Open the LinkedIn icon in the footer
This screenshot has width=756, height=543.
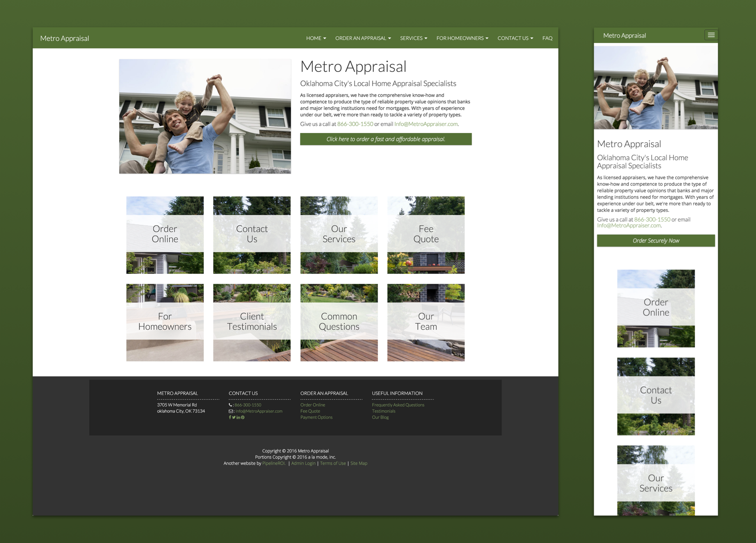tap(238, 417)
